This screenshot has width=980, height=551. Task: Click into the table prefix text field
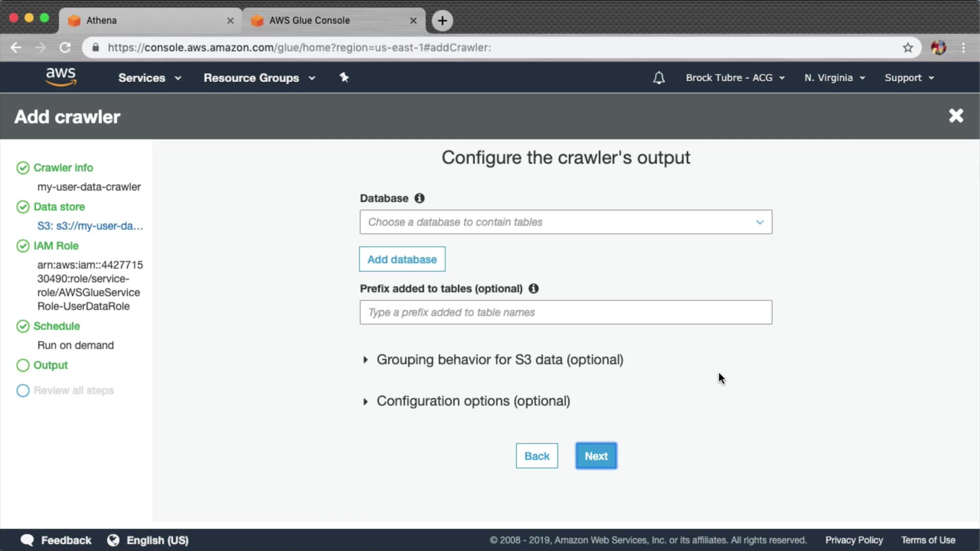pyautogui.click(x=566, y=312)
